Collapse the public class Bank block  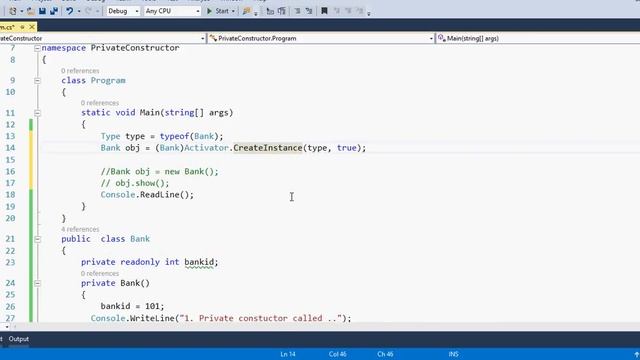37,239
